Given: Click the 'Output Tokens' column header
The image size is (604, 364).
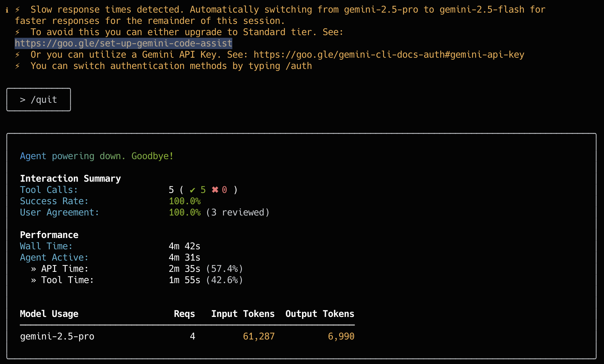Looking at the screenshot, I should 320,314.
